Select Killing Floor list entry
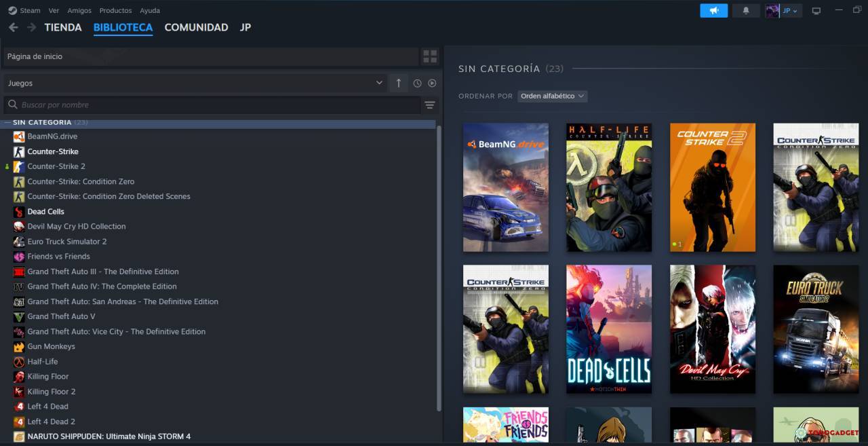This screenshot has height=446, width=868. 47,376
